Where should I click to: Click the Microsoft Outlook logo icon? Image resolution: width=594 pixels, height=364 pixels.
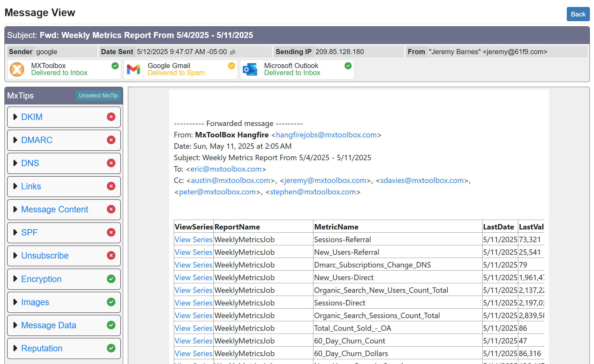250,69
